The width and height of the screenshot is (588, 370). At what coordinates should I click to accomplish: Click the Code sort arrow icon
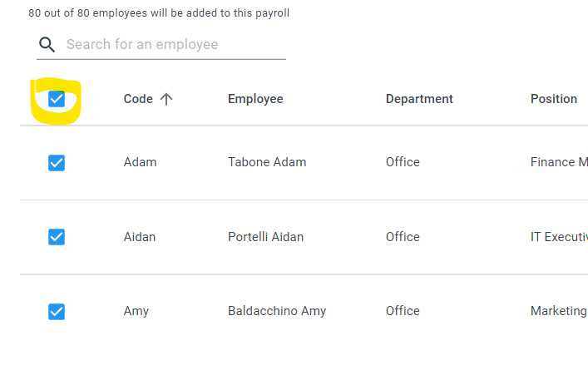coord(166,99)
